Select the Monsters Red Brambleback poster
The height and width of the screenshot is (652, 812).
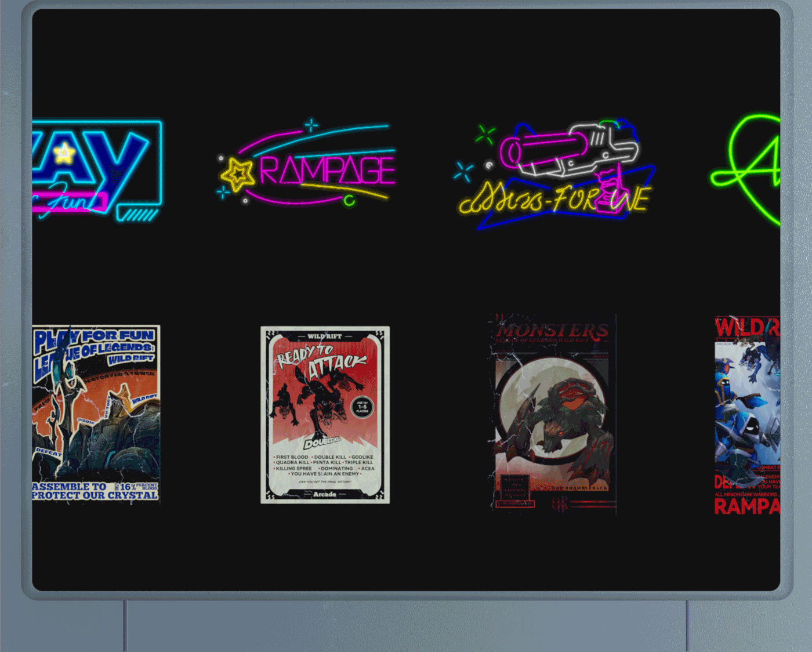[553, 414]
